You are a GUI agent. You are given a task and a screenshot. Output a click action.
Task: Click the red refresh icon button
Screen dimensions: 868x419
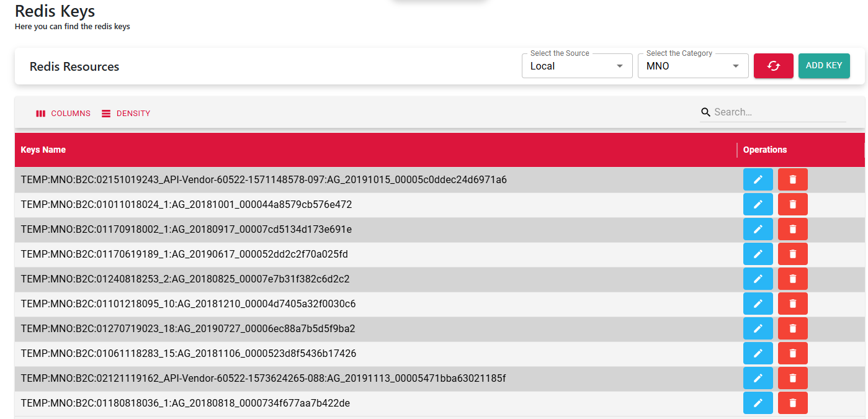pos(773,66)
